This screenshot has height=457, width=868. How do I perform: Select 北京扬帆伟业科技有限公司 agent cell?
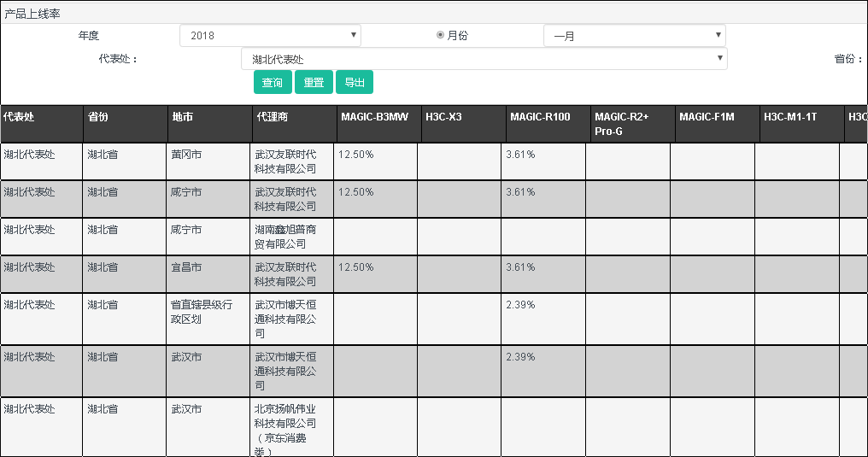[x=291, y=427]
